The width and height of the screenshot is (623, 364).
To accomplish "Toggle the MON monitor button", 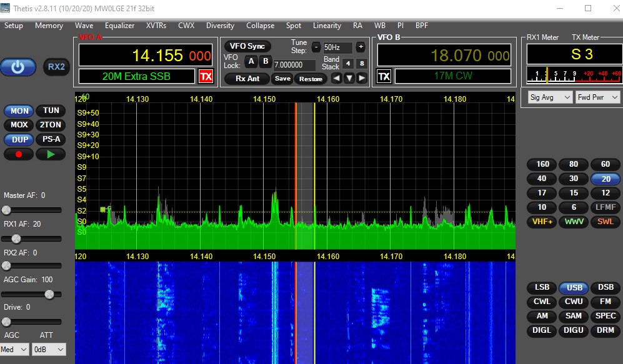I will point(19,111).
